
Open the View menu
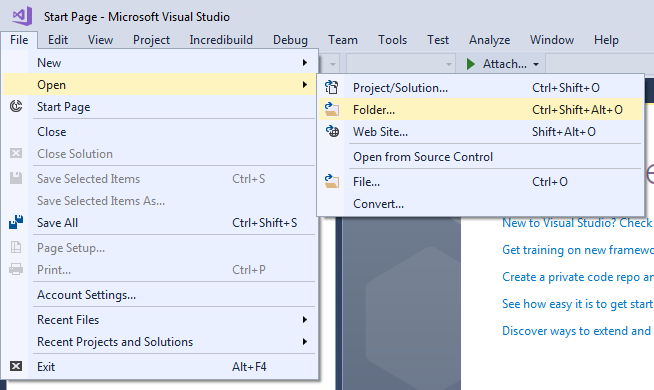[100, 40]
